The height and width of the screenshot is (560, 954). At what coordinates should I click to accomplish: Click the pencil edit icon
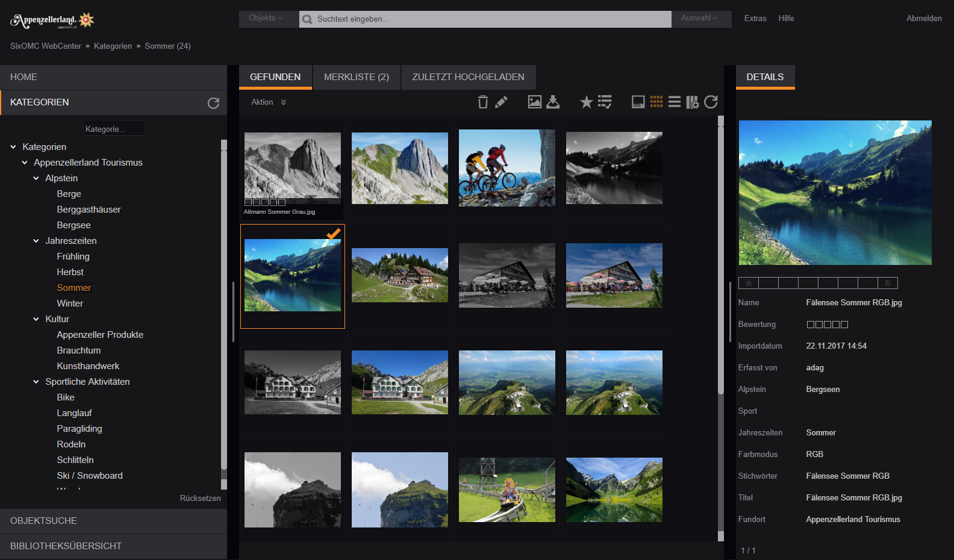click(501, 102)
